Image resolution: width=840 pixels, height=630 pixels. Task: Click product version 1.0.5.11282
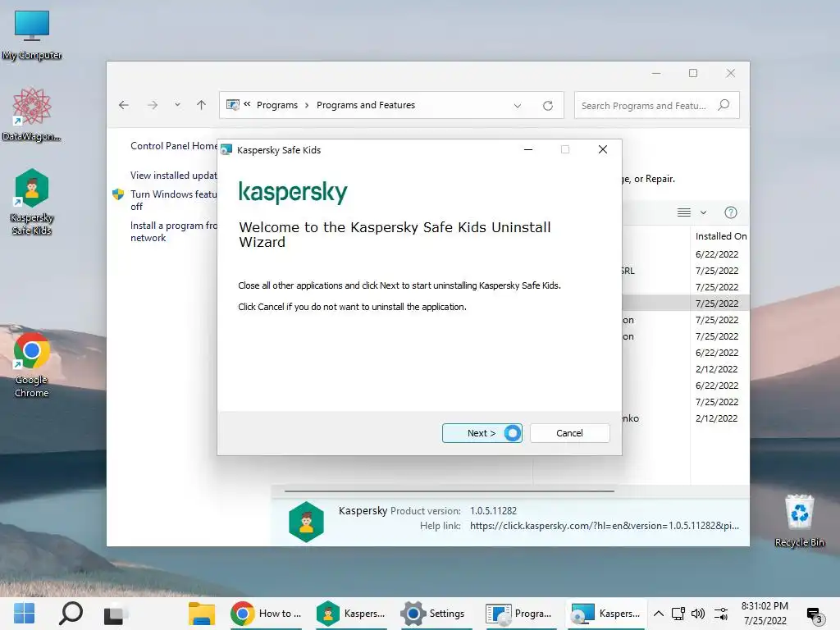(493, 510)
